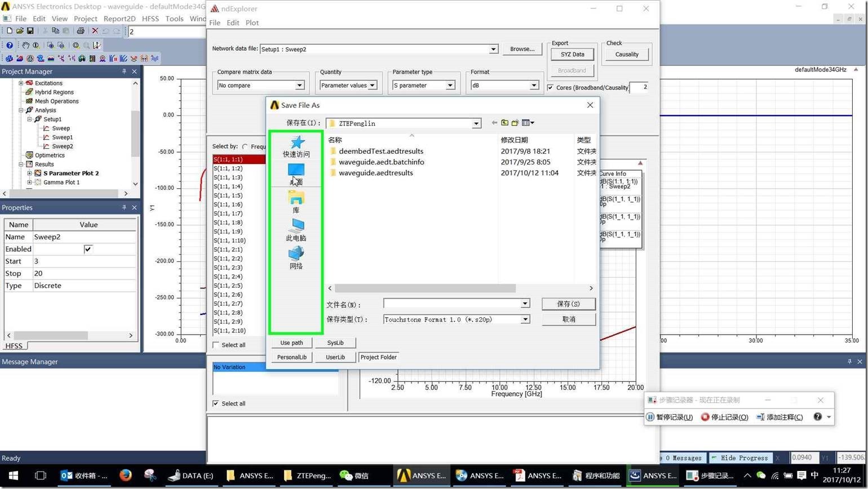This screenshot has height=489, width=868.
Task: Open the Plot menu in ndExplorer
Action: [252, 23]
